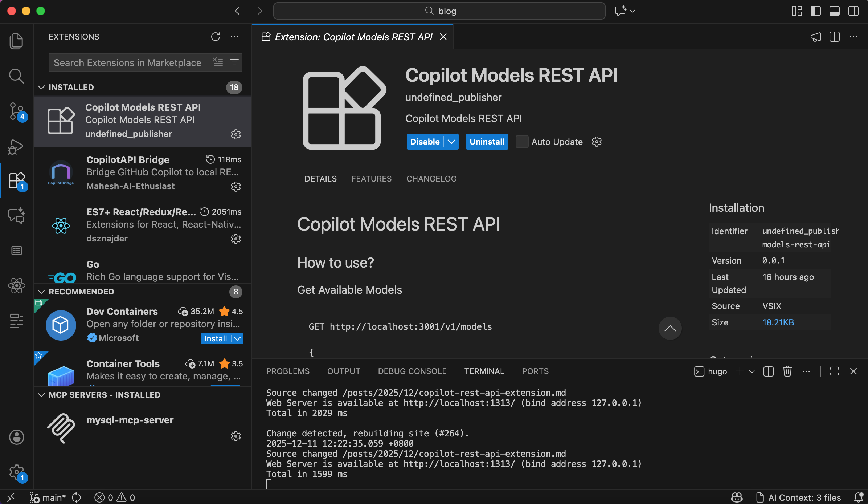Viewport: 868px width, 504px height.
Task: Enable the Auto Update checkbox
Action: 522,142
